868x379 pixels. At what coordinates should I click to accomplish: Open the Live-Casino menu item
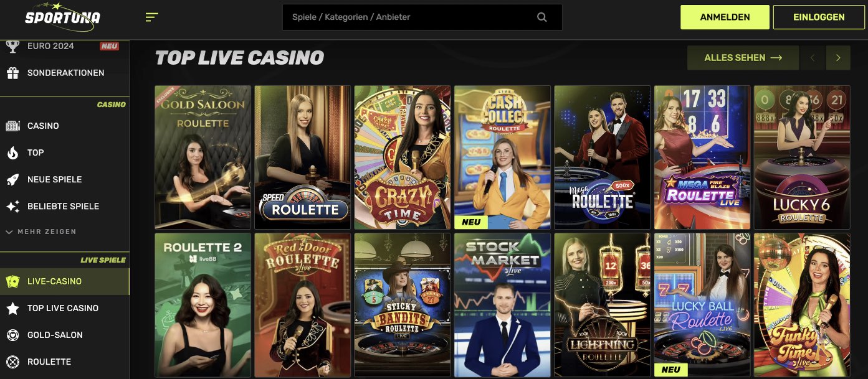[65, 281]
